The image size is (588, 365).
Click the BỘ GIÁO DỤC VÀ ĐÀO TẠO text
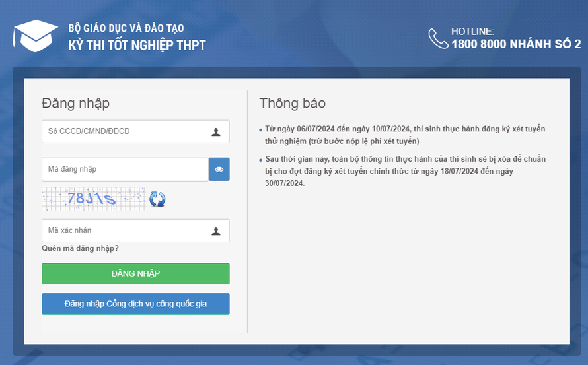tap(126, 28)
